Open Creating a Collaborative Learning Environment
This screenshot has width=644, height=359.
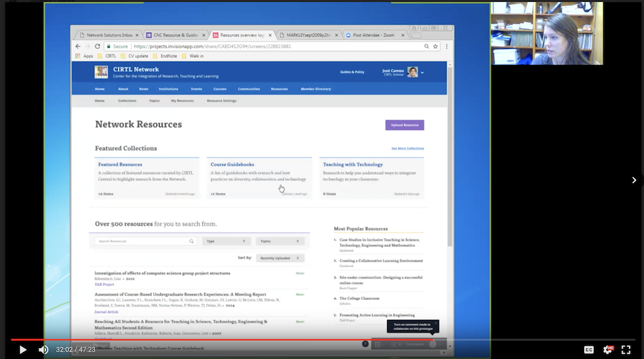pyautogui.click(x=381, y=261)
